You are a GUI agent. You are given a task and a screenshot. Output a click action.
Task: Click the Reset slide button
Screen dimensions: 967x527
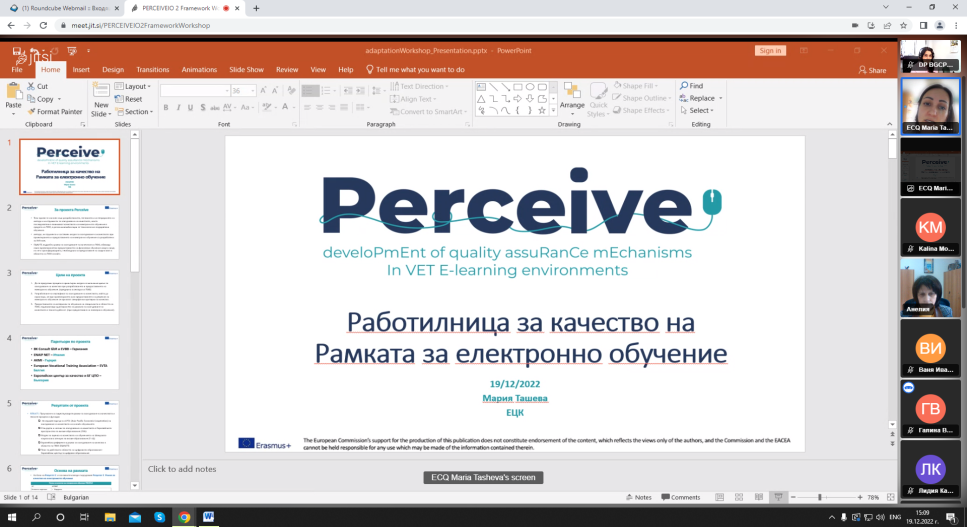point(129,99)
